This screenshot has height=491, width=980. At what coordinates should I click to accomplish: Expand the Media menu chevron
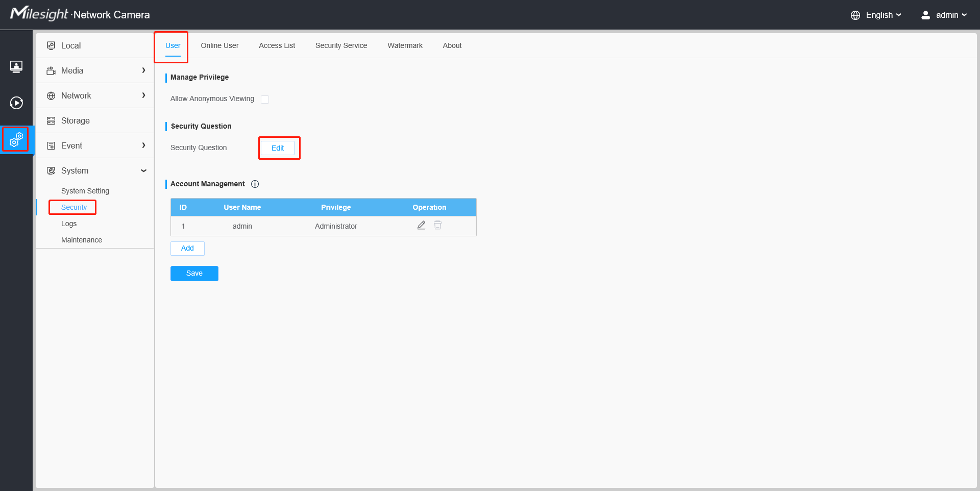[143, 70]
